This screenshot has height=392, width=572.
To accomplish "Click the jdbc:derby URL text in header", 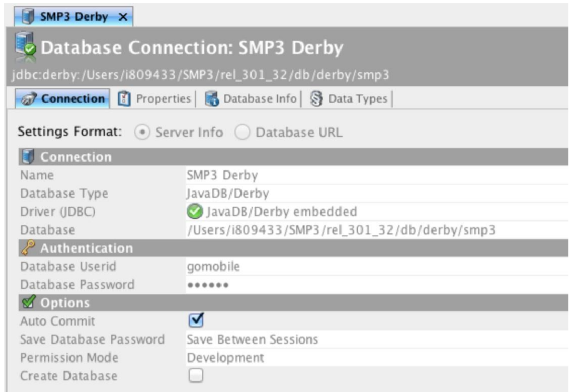I will 200,75.
